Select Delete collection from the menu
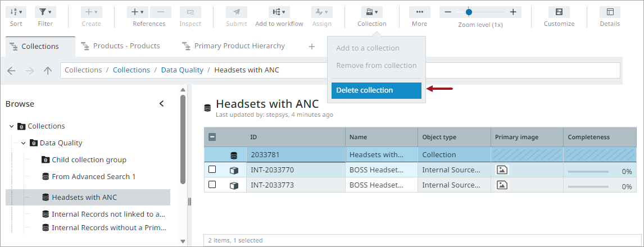Viewport: 644px width, 247px height. click(376, 90)
